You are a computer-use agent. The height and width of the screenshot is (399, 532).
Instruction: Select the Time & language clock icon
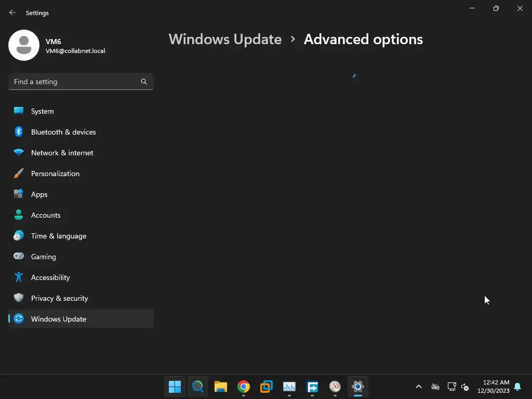coord(19,235)
